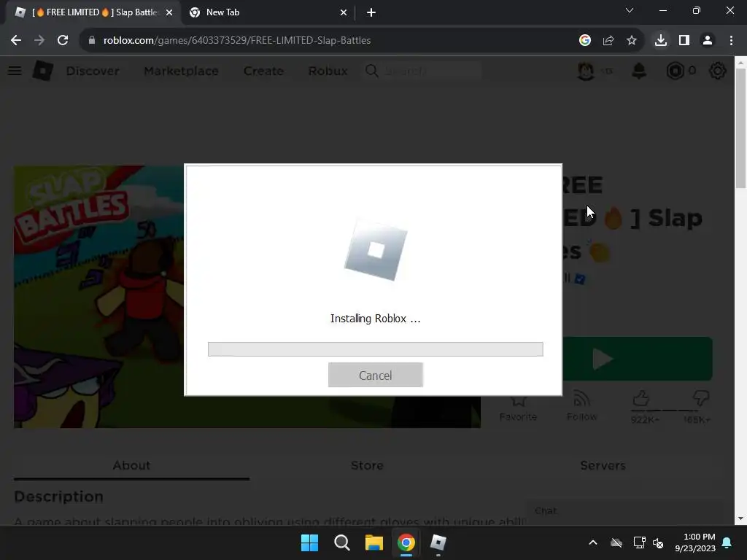Toggle Chrome side panel
747x560 pixels.
point(684,41)
